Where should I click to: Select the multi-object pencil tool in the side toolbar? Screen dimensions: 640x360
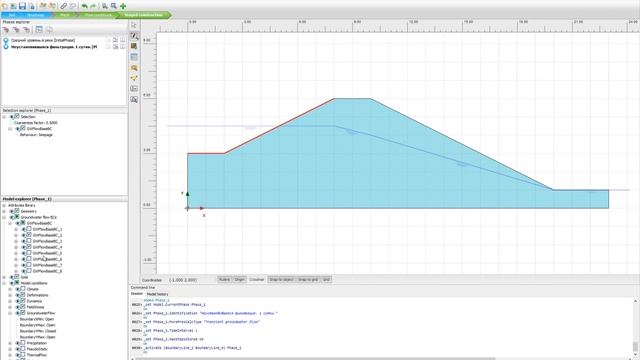point(134,36)
